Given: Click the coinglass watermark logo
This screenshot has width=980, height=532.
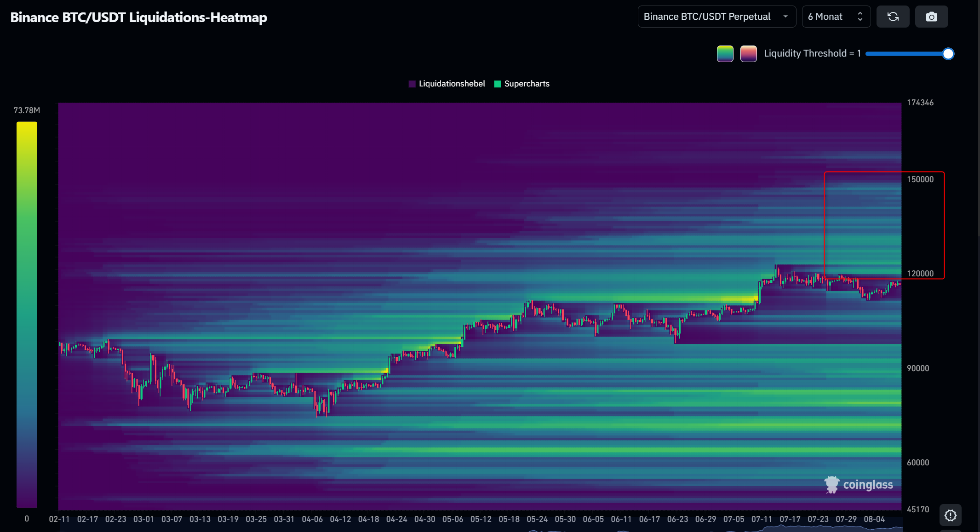Looking at the screenshot, I should pos(858,485).
